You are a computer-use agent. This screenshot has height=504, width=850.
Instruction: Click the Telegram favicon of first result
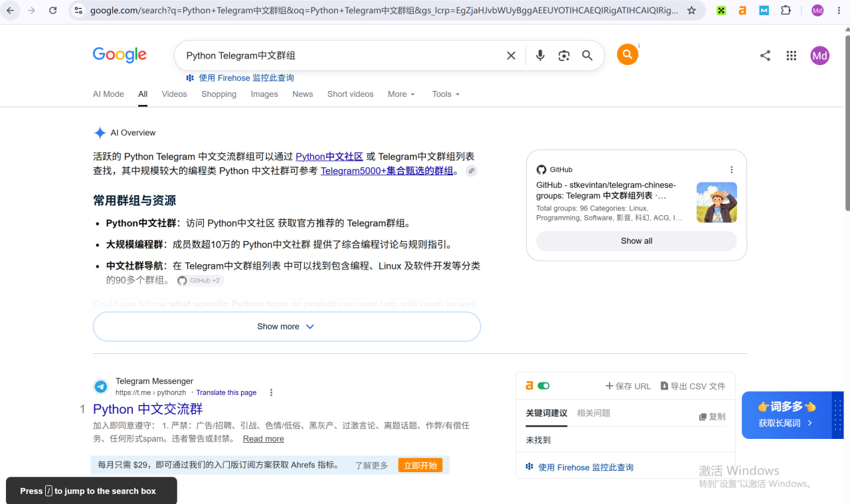point(101,386)
